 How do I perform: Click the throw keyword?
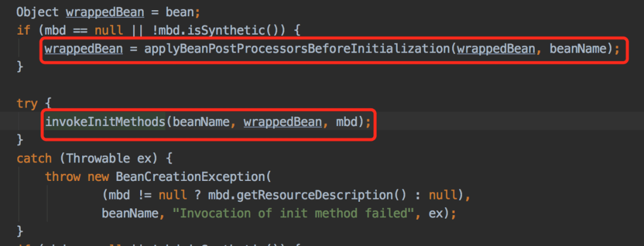click(x=63, y=177)
